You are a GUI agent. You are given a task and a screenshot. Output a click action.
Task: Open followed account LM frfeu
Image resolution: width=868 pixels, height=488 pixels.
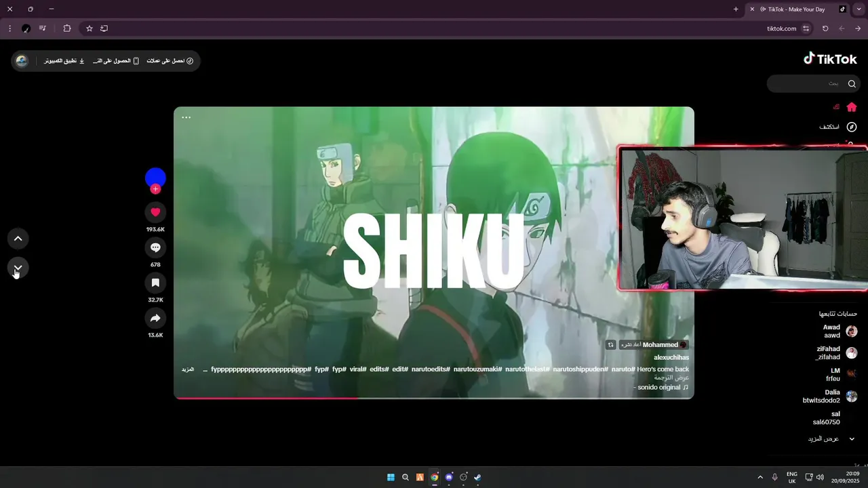pos(841,375)
